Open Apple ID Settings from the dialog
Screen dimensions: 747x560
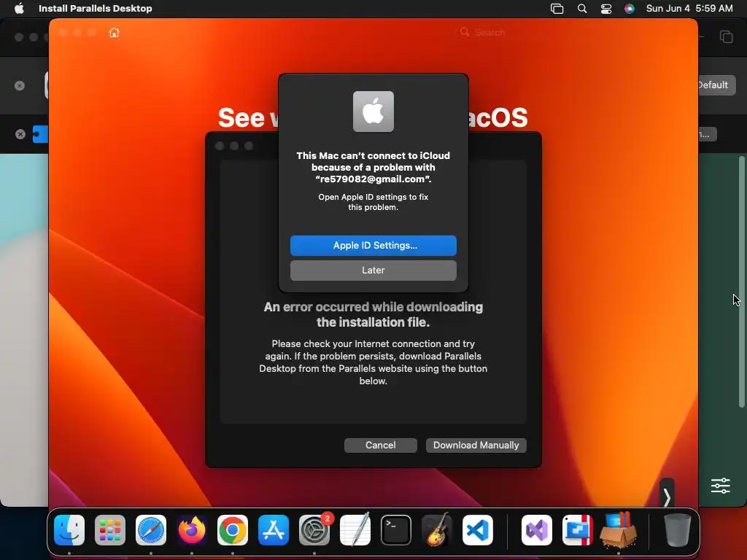point(373,245)
